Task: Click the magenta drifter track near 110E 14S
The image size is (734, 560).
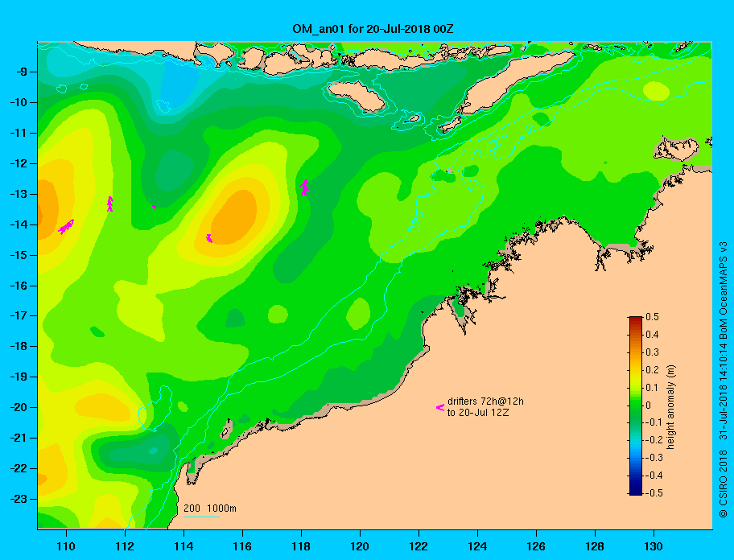Action: click(66, 227)
